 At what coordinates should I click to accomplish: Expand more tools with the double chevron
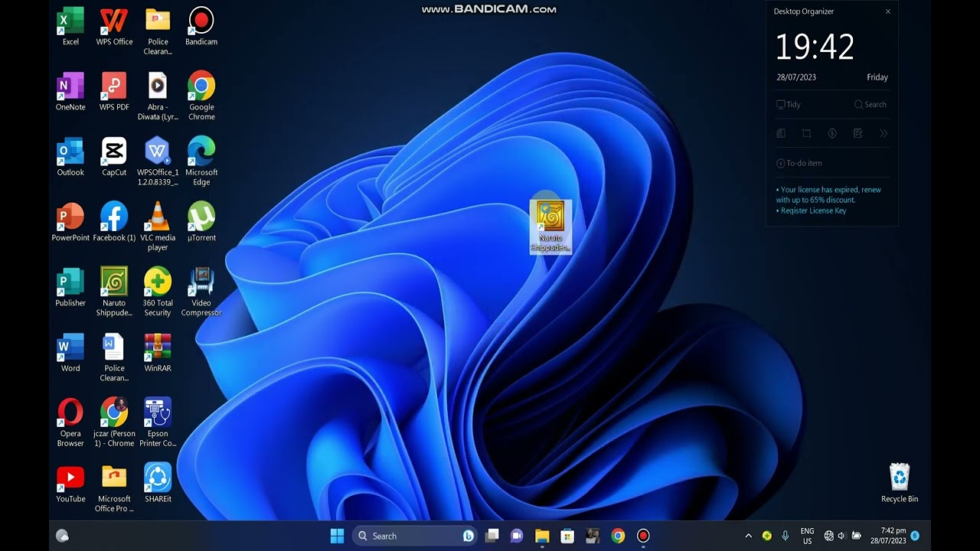pyautogui.click(x=884, y=133)
